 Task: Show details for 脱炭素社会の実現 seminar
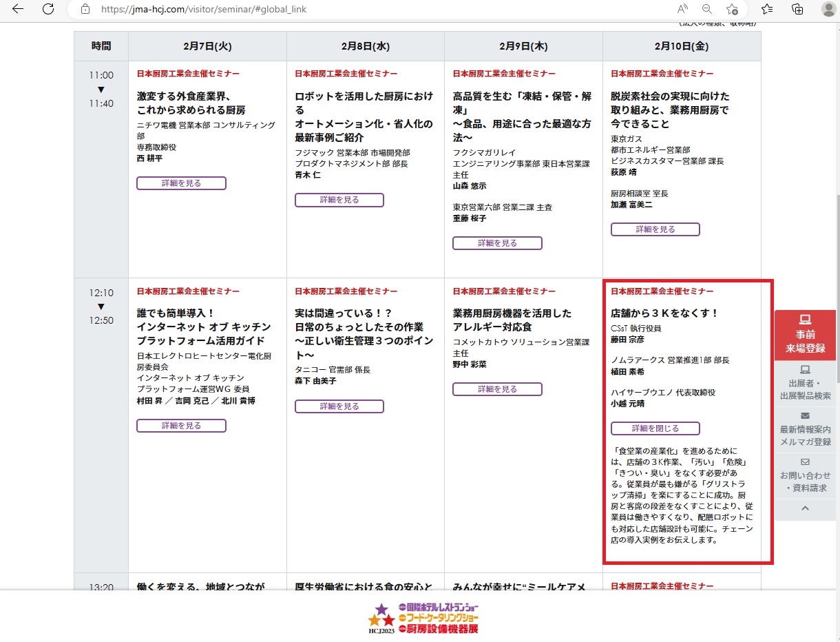click(655, 229)
